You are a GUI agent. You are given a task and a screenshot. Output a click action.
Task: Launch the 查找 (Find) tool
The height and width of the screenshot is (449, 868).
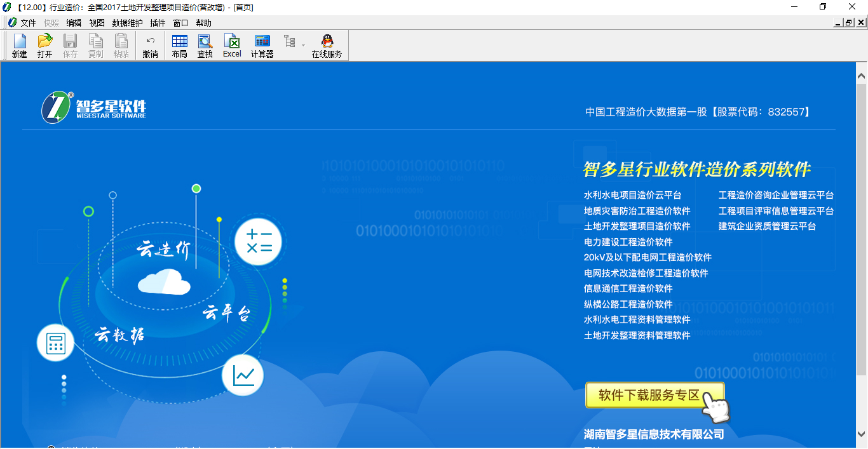(x=205, y=46)
